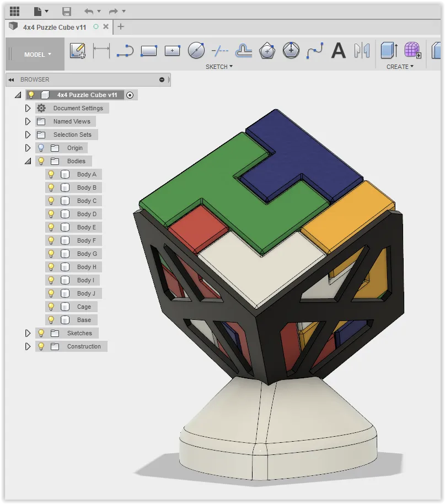Select the Sketch Dimension tool
This screenshot has width=445, height=504.
click(x=103, y=50)
